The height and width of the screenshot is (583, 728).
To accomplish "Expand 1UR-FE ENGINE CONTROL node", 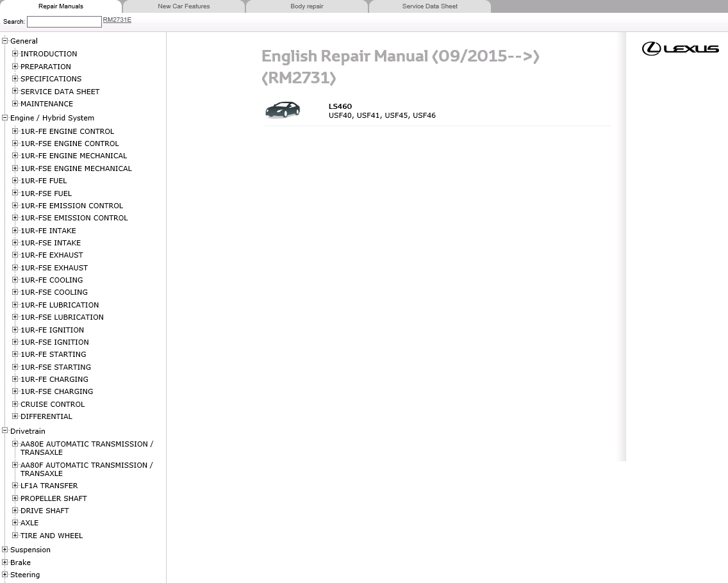I will click(x=15, y=131).
